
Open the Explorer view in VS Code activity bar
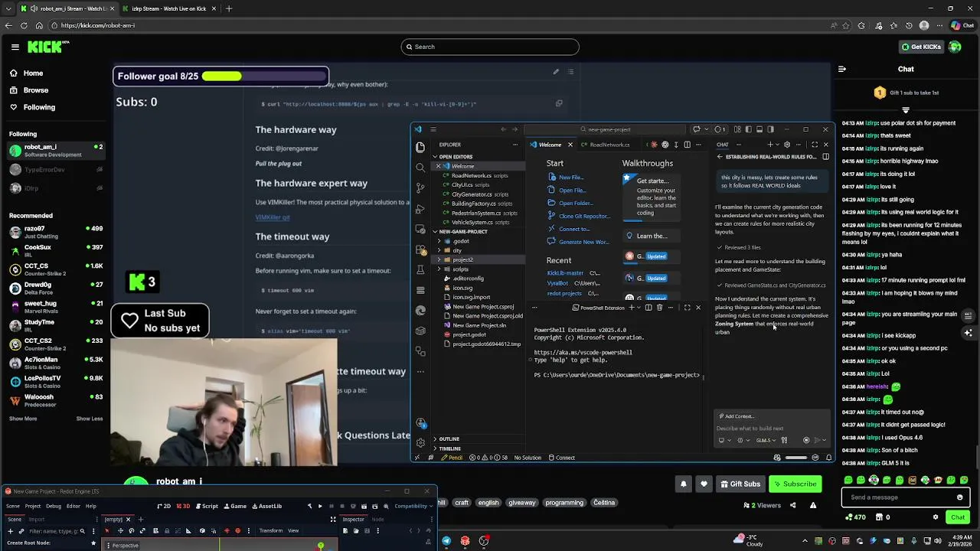tap(420, 147)
